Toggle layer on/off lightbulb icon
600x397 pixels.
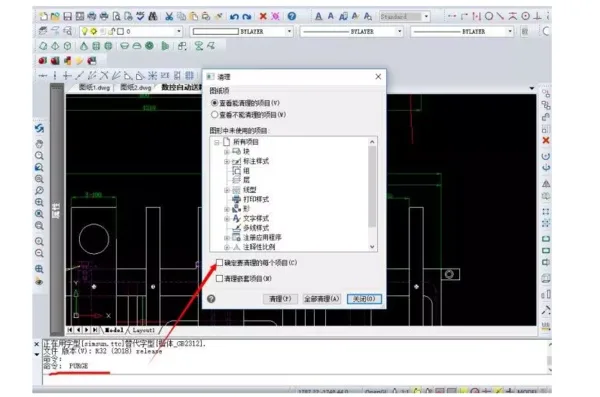(x=85, y=31)
